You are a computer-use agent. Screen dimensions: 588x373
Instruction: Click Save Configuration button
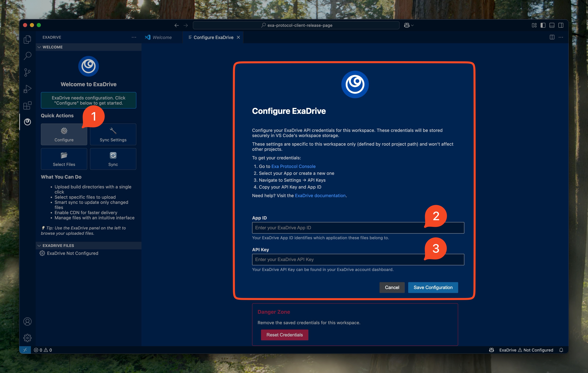coord(433,287)
